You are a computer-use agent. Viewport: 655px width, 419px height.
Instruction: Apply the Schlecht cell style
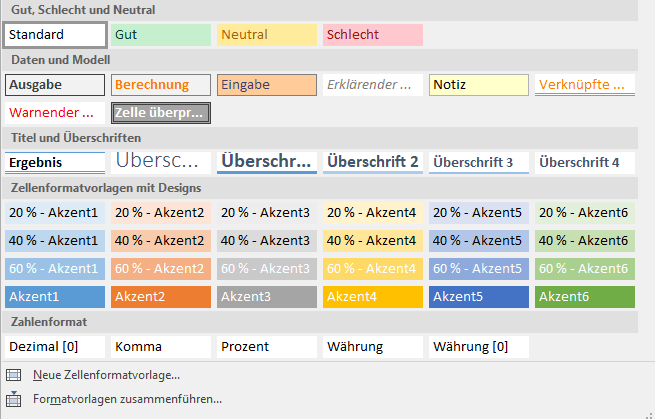pos(373,35)
